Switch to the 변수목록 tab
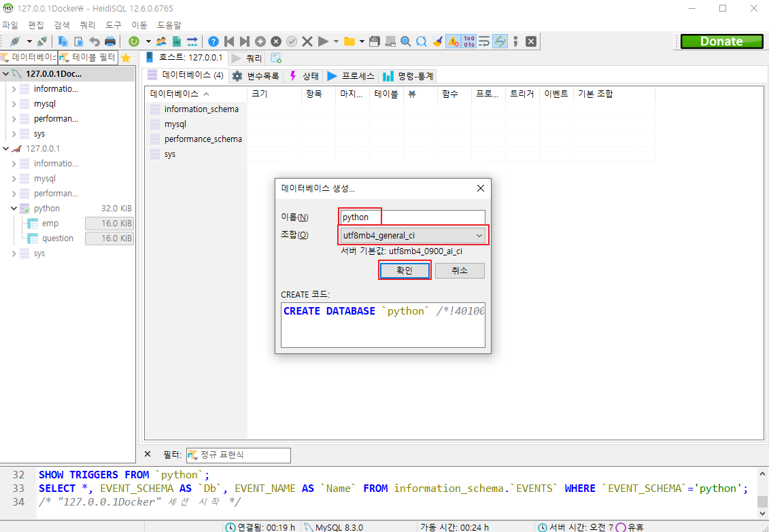 (256, 76)
